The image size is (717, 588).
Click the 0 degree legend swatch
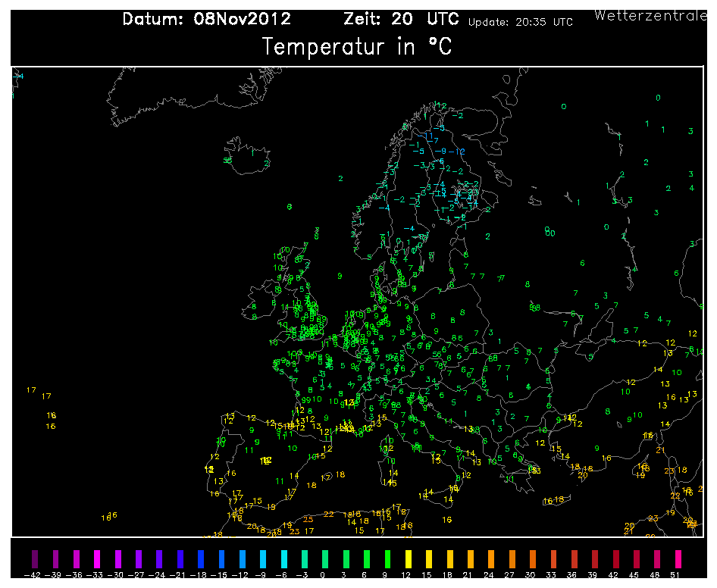(x=325, y=559)
